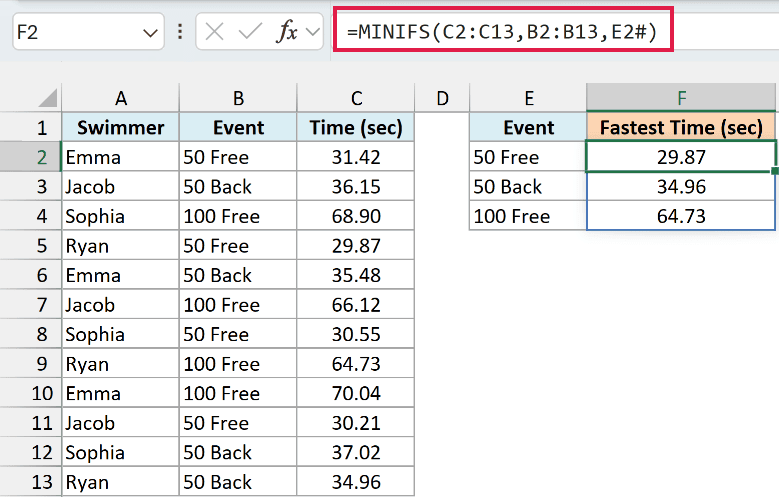Click 50 Free in row 11

point(238,423)
